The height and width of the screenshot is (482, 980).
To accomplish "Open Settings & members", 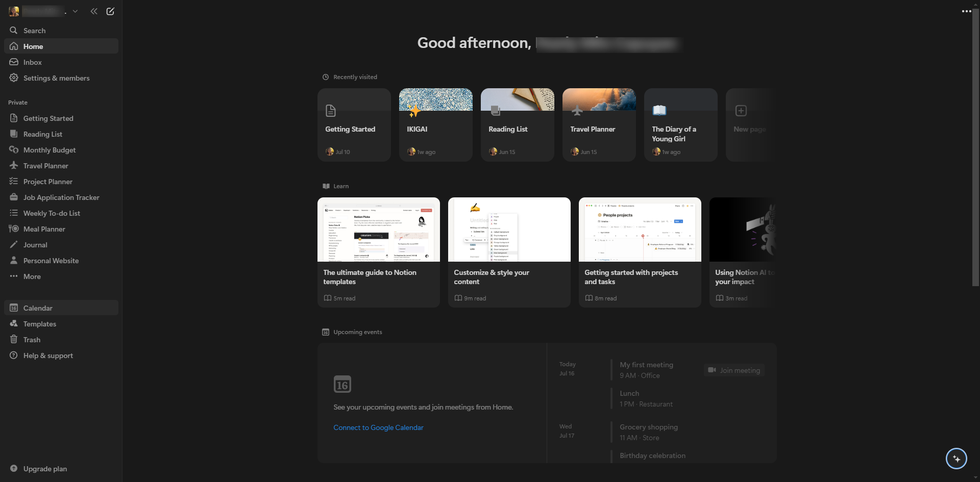I will point(61,78).
